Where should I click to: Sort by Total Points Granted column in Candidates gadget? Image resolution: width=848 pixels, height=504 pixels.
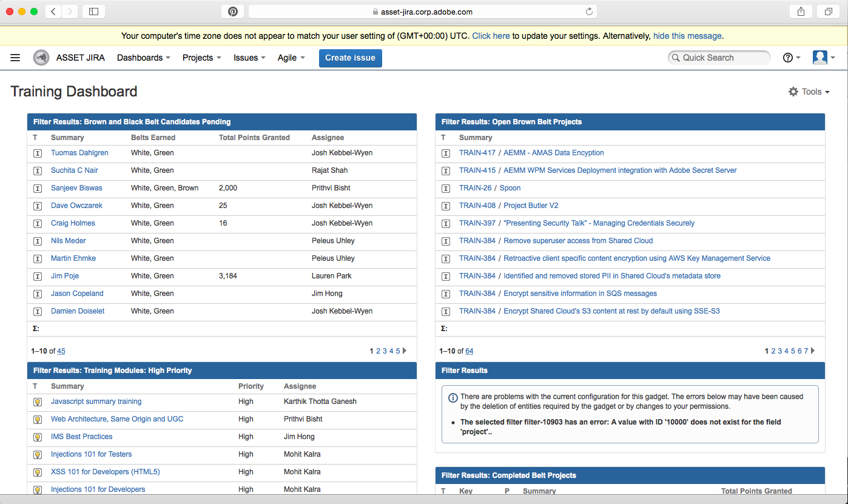pos(254,138)
